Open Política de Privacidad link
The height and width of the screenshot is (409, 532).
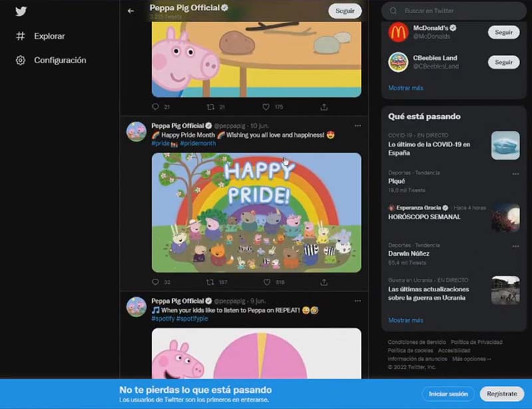(476, 342)
